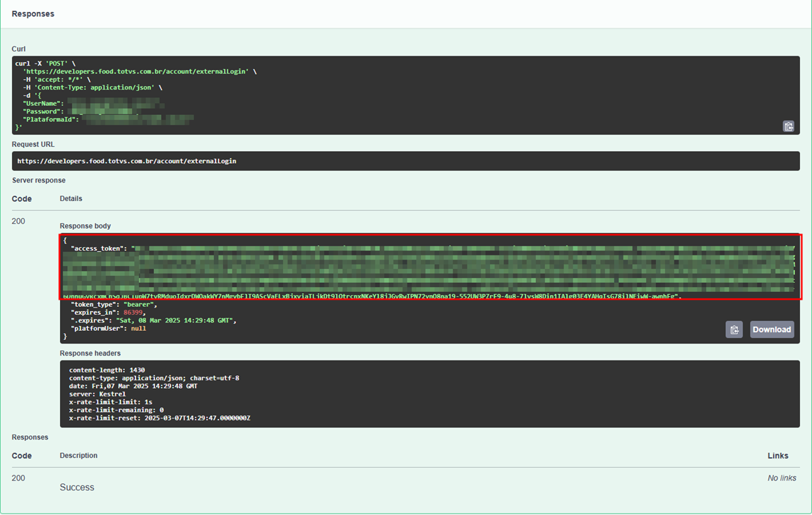
Task: Click the curl -X 'POST' line
Action: (x=45, y=63)
